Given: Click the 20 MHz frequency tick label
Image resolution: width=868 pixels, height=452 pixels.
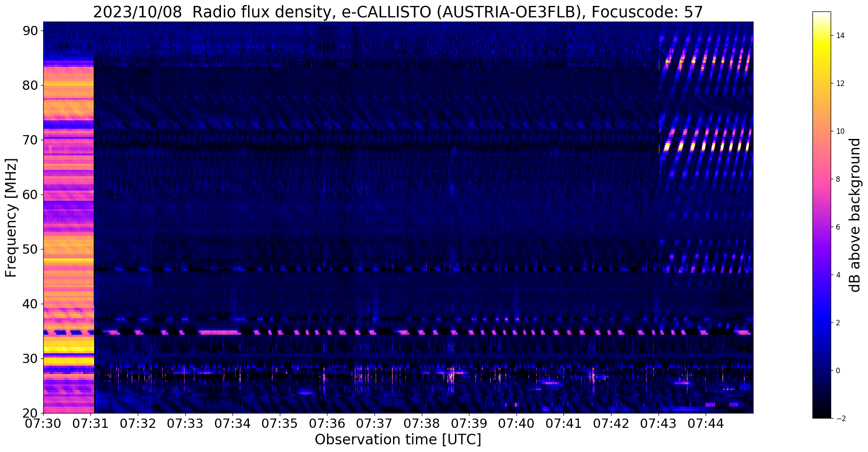Looking at the screenshot, I should [x=30, y=413].
